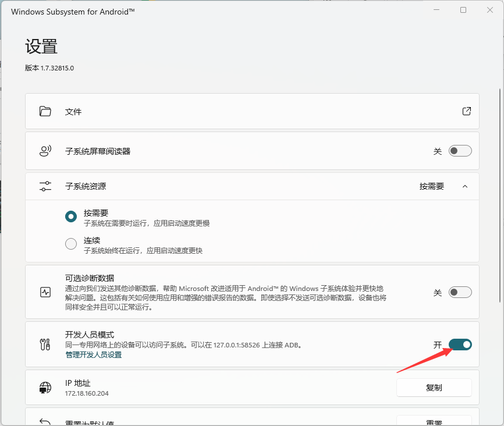This screenshot has height=426, width=504.
Task: Click the 开发人员模式 title text
Action: pos(90,335)
